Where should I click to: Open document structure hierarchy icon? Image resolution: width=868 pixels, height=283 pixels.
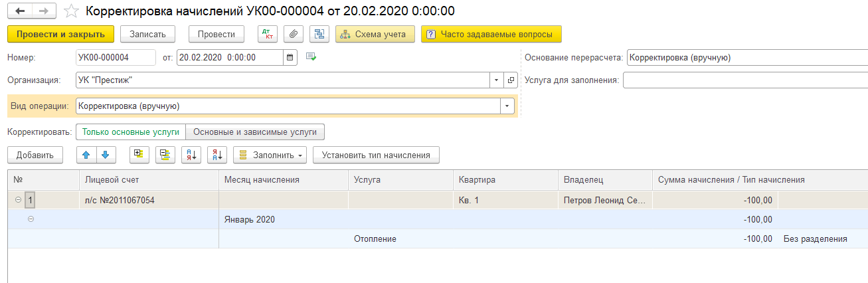(x=319, y=34)
